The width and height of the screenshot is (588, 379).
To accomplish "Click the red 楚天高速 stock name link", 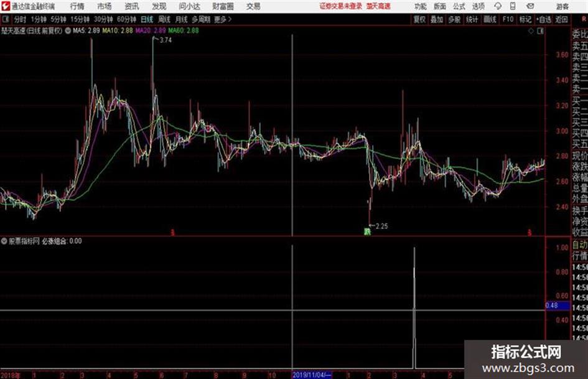I will [x=378, y=6].
